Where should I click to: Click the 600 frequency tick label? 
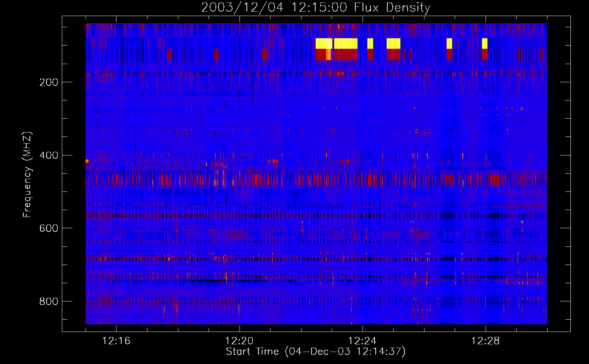pos(49,228)
